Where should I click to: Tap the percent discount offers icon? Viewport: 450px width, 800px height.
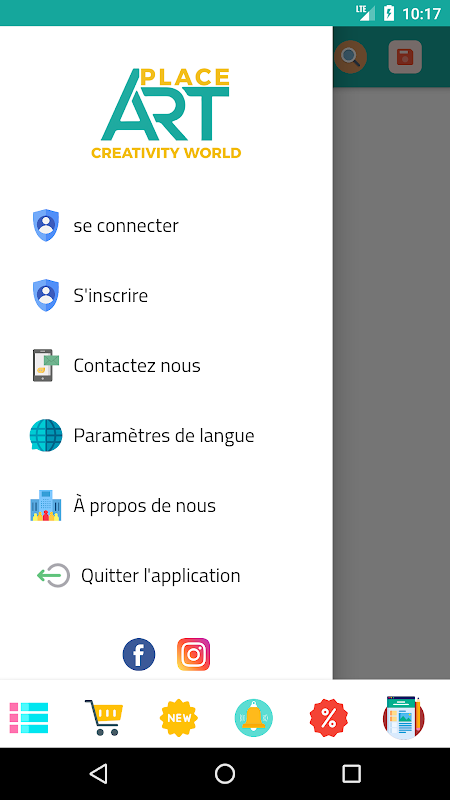coord(329,718)
